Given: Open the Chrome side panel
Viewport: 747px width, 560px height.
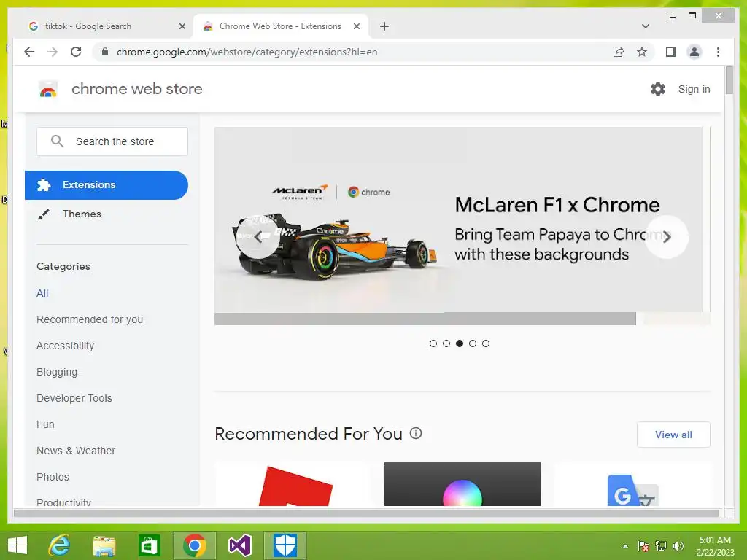Looking at the screenshot, I should tap(671, 52).
